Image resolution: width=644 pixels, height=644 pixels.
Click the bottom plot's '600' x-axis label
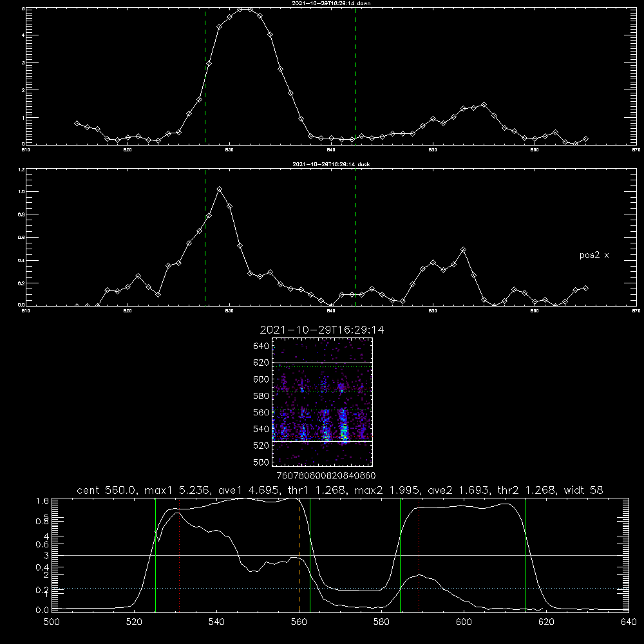(x=464, y=622)
